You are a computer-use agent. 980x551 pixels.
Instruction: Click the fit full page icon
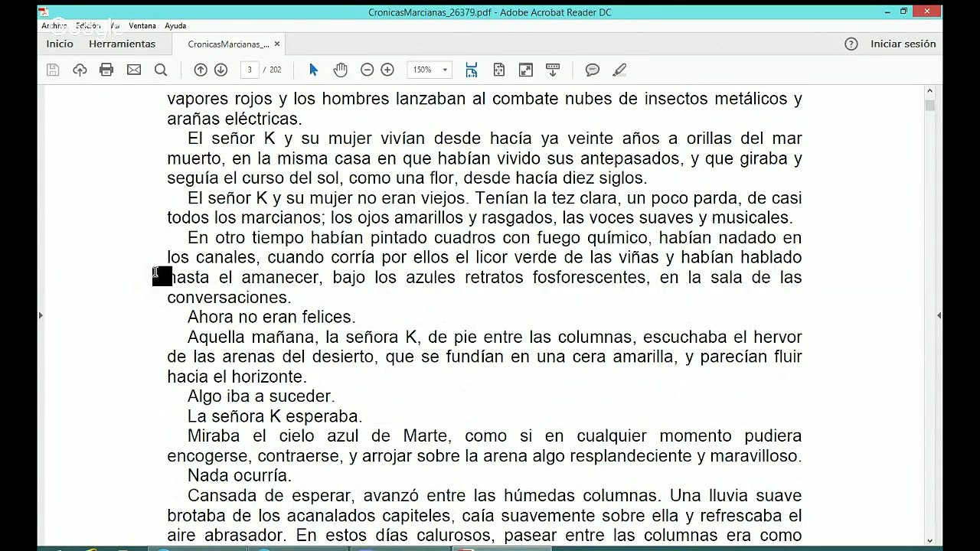[x=499, y=70]
